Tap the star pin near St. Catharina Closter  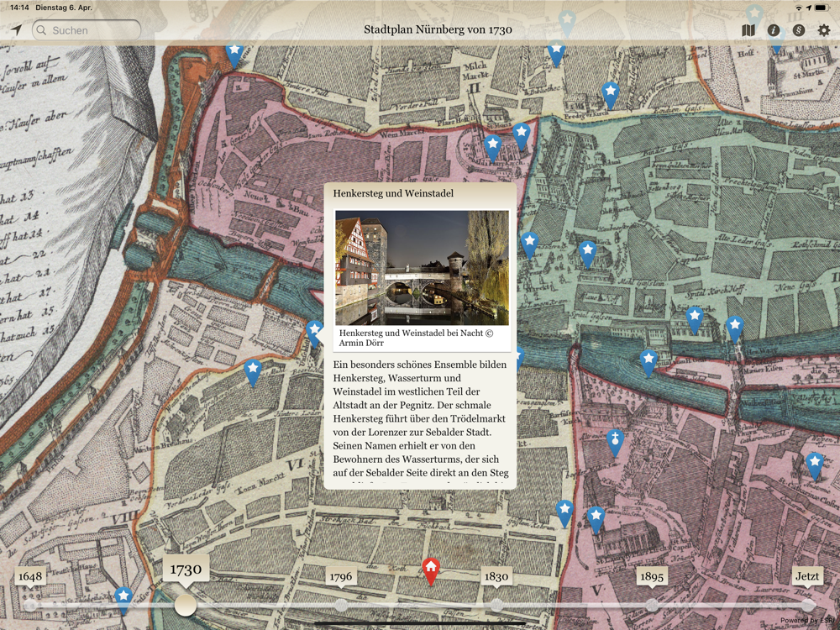[x=814, y=465]
